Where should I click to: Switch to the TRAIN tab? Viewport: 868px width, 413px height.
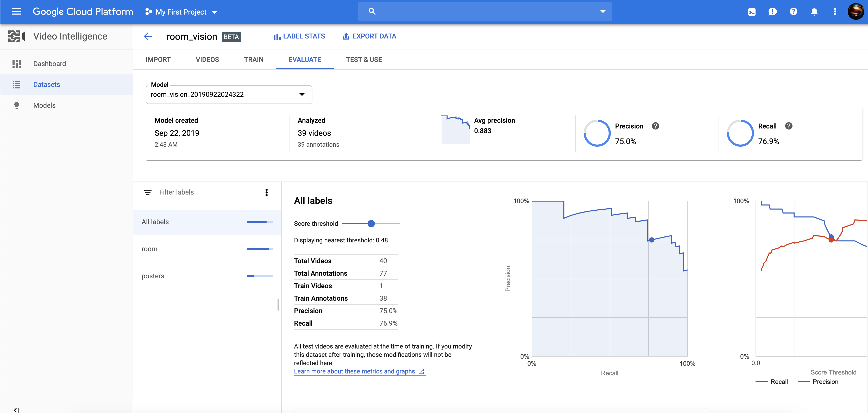click(253, 60)
